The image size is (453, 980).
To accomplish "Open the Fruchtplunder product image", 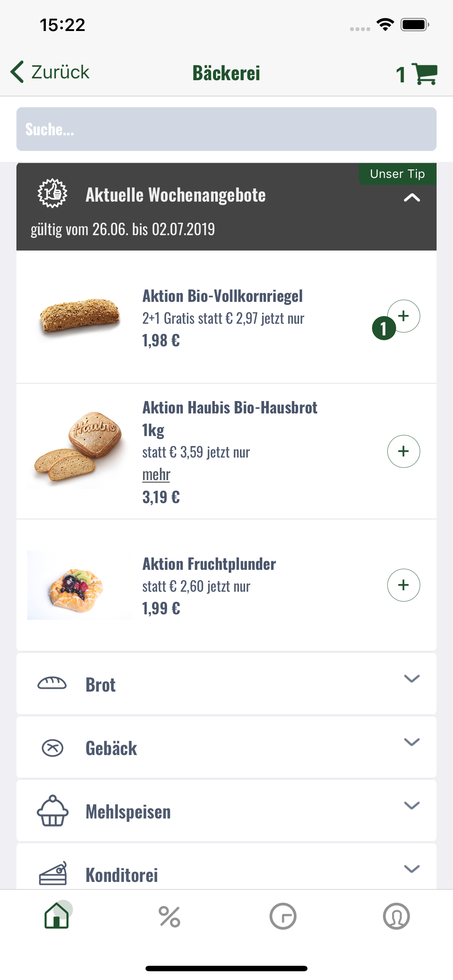I will tap(79, 585).
